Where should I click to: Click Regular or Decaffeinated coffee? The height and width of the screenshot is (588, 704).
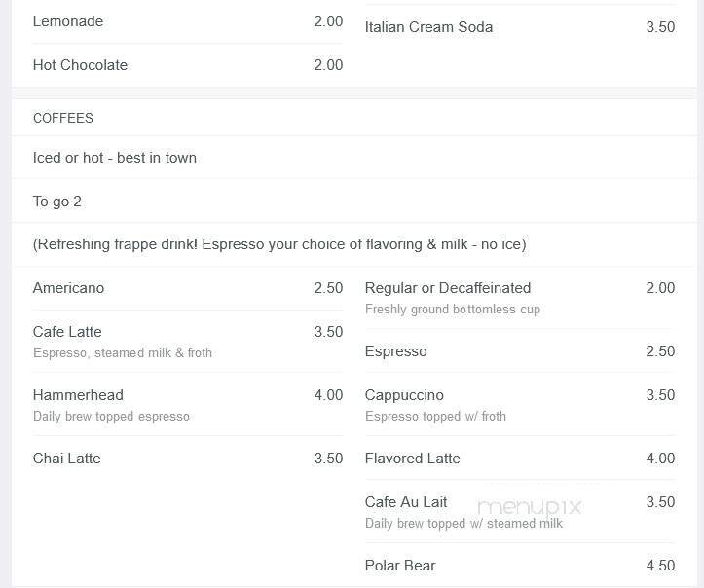click(448, 288)
